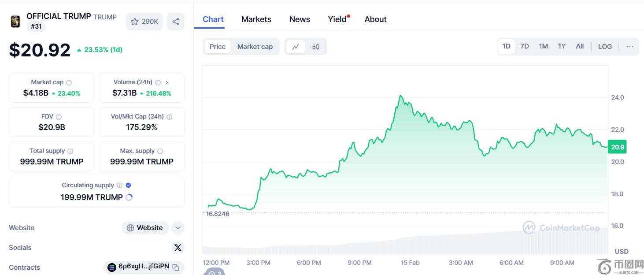Select the Market cap chart toggle
Image resolution: width=644 pixels, height=275 pixels.
pos(255,47)
